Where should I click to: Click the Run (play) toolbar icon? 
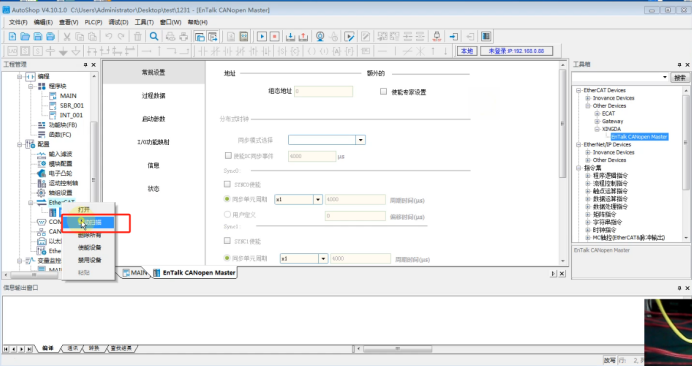(262, 37)
